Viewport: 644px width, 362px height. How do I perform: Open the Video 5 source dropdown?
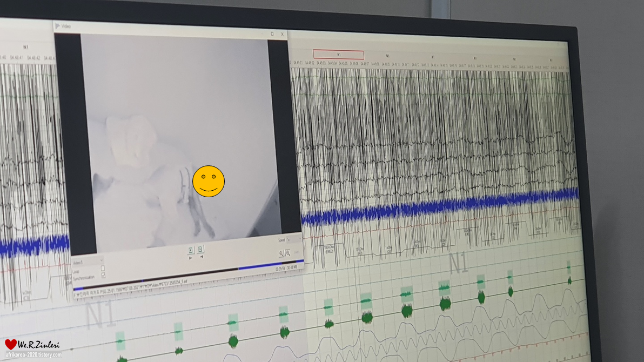(x=88, y=262)
